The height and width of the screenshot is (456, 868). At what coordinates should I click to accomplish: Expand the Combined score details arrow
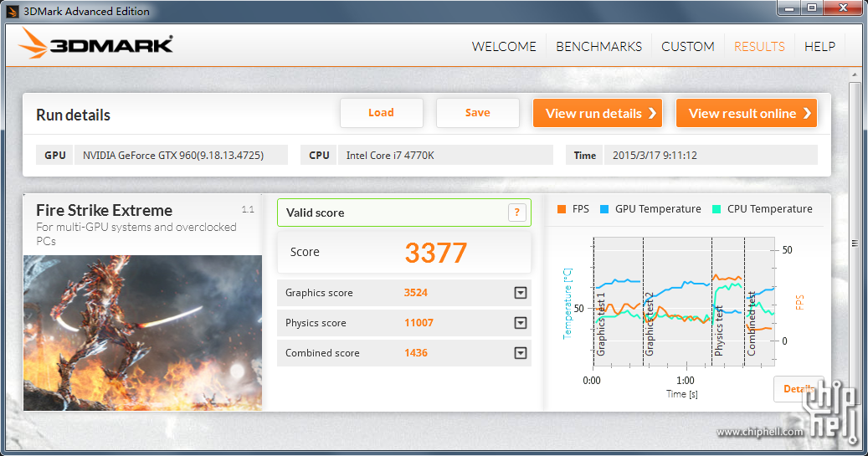click(521, 353)
